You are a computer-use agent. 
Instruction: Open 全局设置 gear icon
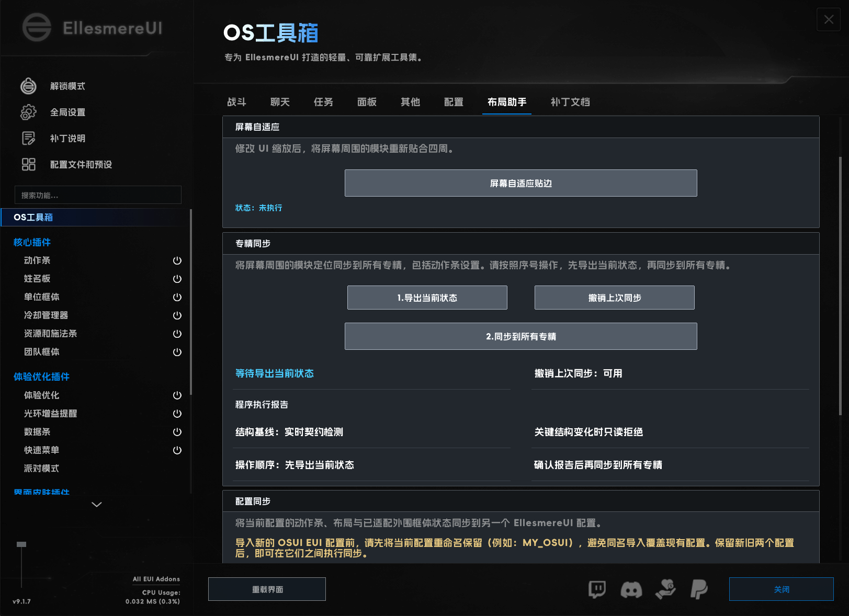(28, 112)
